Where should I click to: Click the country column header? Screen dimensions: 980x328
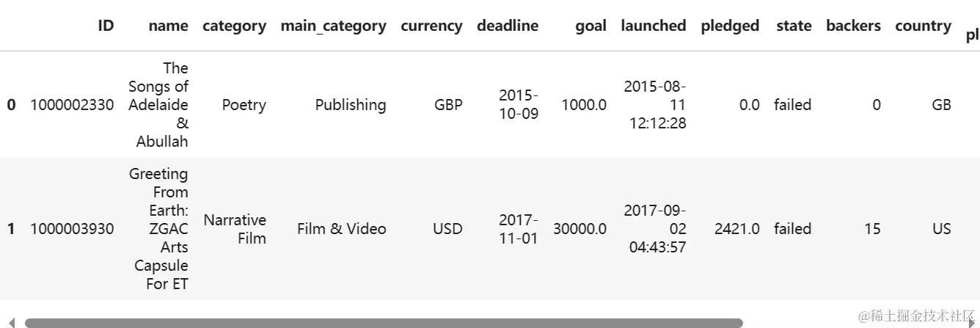click(923, 26)
